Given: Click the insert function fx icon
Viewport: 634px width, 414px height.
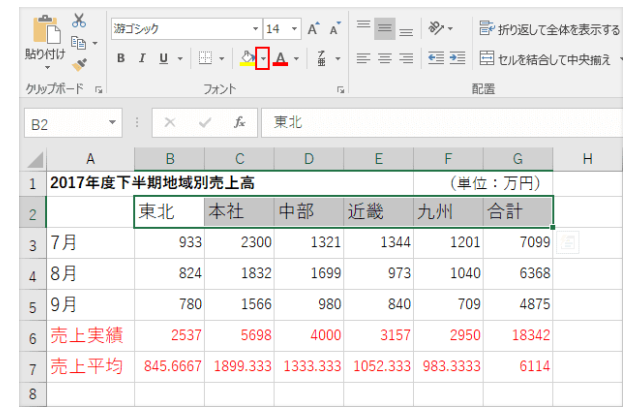Looking at the screenshot, I should [x=239, y=123].
